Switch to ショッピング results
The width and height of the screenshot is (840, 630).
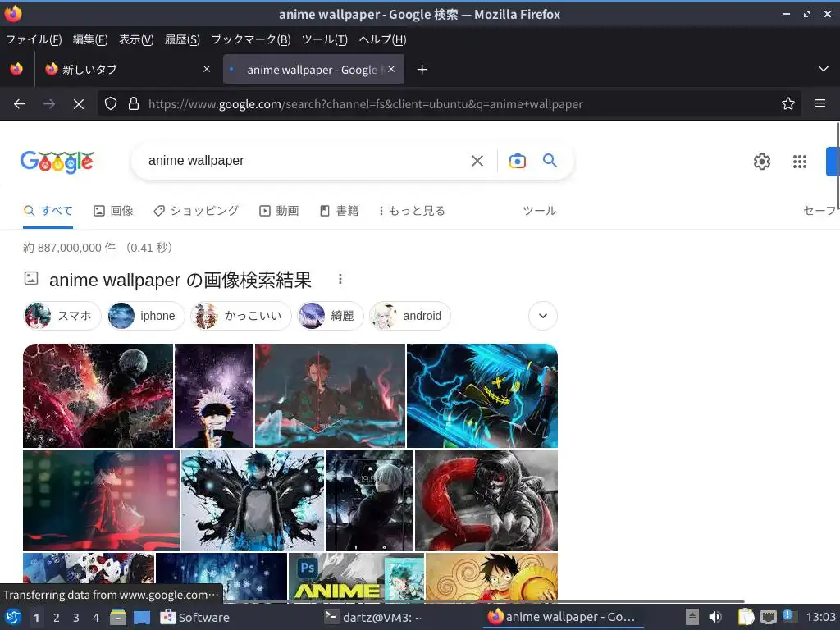[196, 211]
